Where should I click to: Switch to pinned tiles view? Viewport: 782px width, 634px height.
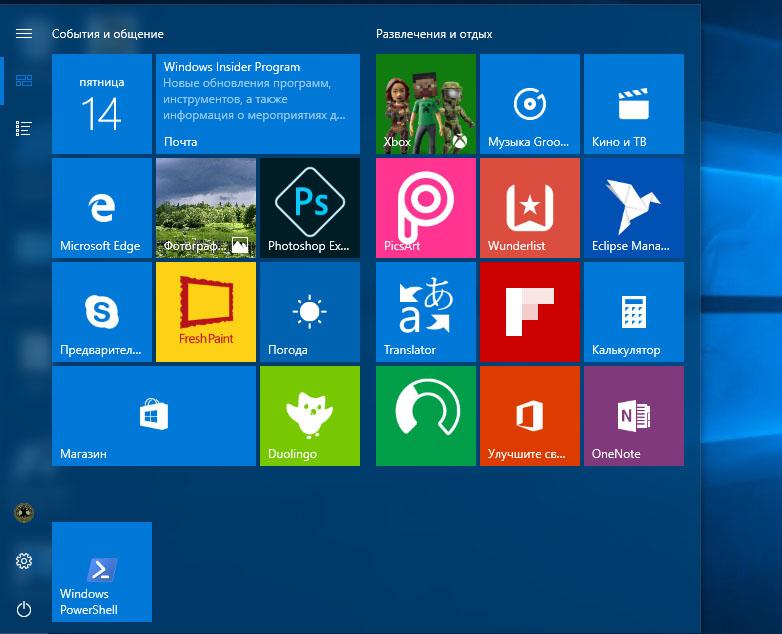coord(24,81)
